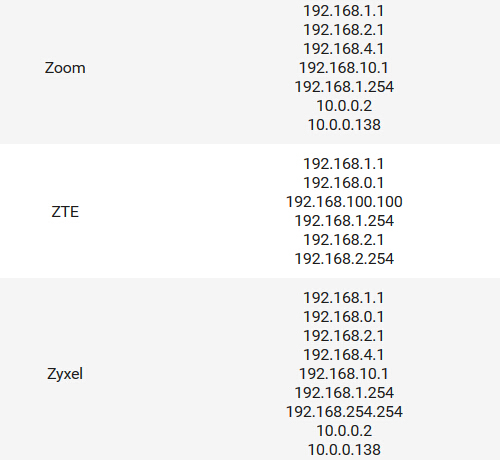Image resolution: width=500 pixels, height=460 pixels.
Task: Click 10.0.0.138 in the Zyxel row
Action: 344,450
